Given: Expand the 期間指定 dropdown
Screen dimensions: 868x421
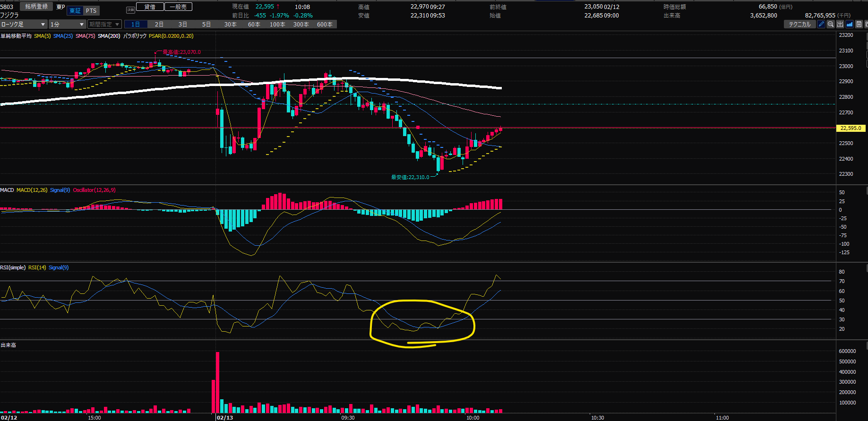Looking at the screenshot, I should [x=104, y=24].
